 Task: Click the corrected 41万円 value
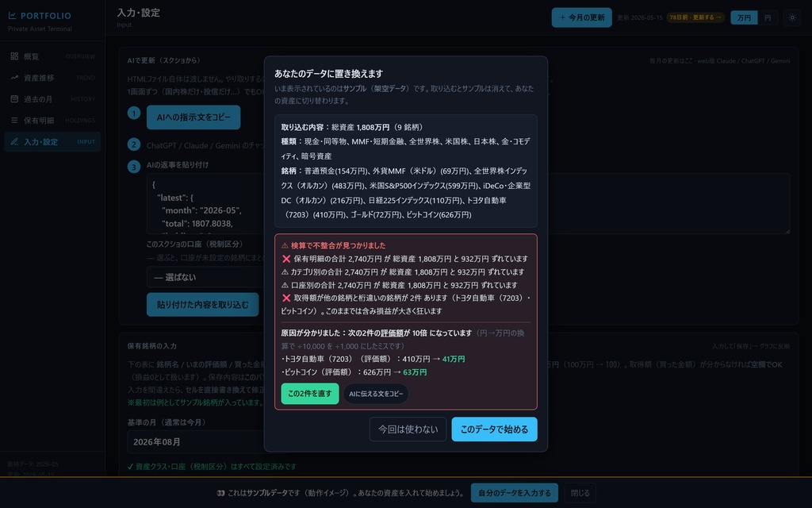click(454, 359)
